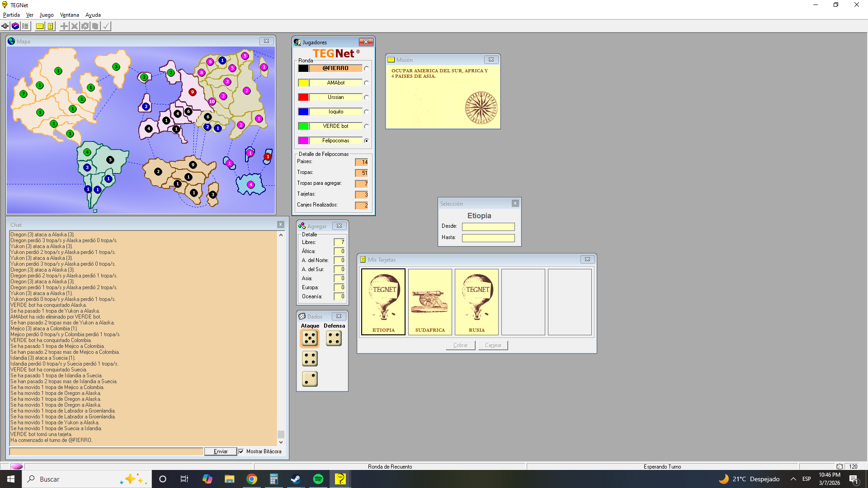
Task: Open Spotify from the taskbar
Action: click(x=318, y=479)
